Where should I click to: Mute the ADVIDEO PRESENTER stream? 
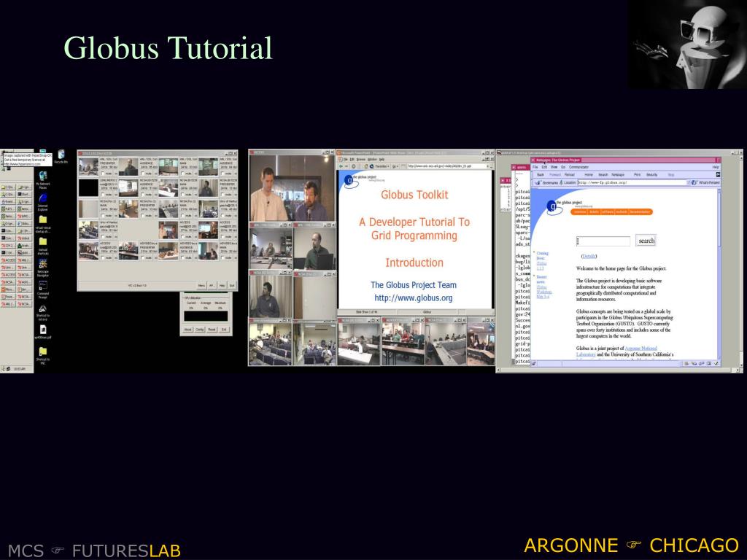coord(143,257)
